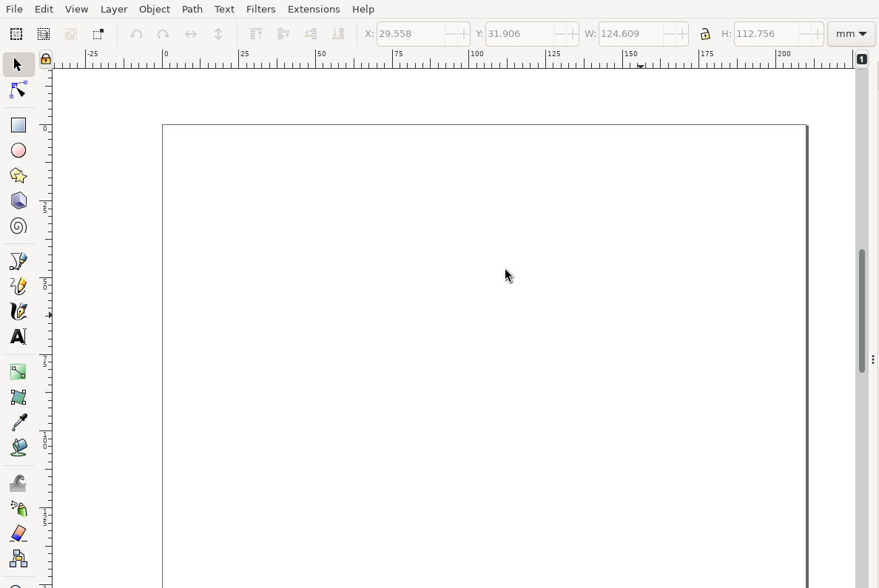Flip selection vertically
The image size is (879, 588).
pos(218,33)
